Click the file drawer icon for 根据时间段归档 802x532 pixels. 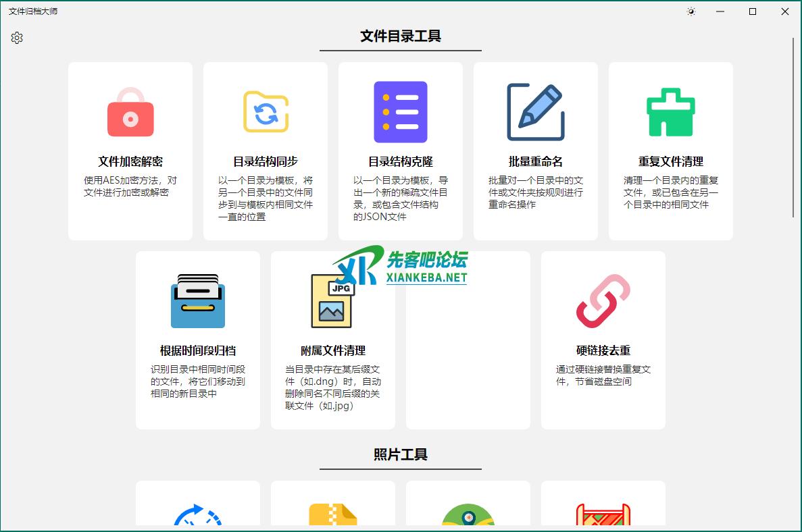pos(198,301)
